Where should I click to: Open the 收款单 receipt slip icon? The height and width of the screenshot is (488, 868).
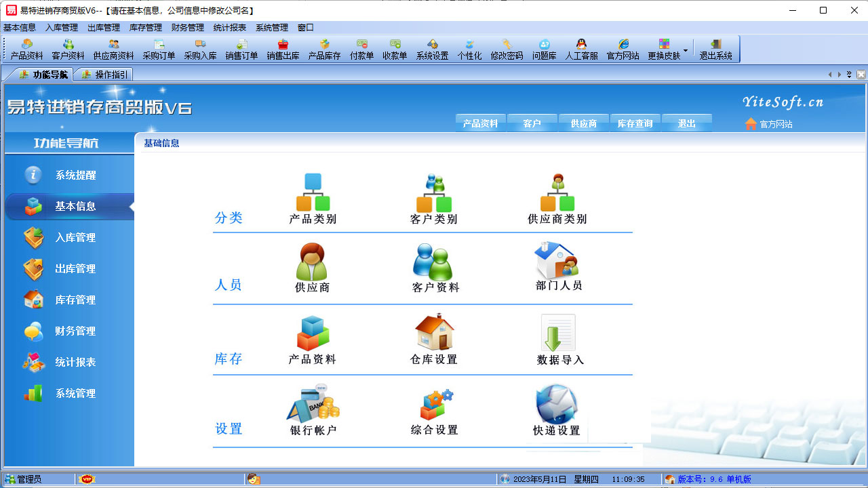[395, 49]
